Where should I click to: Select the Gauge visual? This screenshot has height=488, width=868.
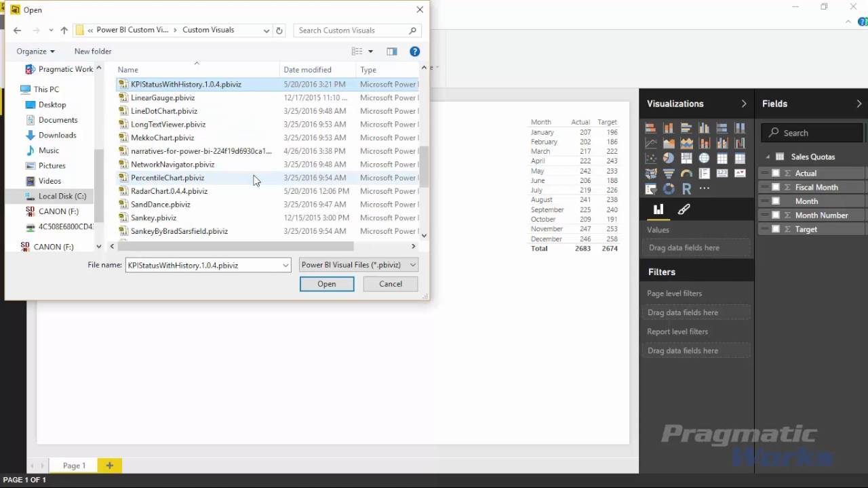[x=686, y=174]
